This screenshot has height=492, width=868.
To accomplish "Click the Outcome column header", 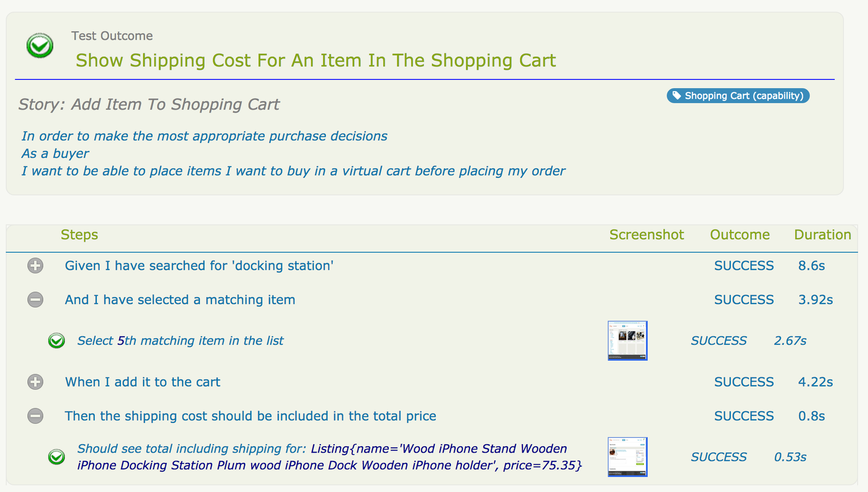I will tap(739, 234).
